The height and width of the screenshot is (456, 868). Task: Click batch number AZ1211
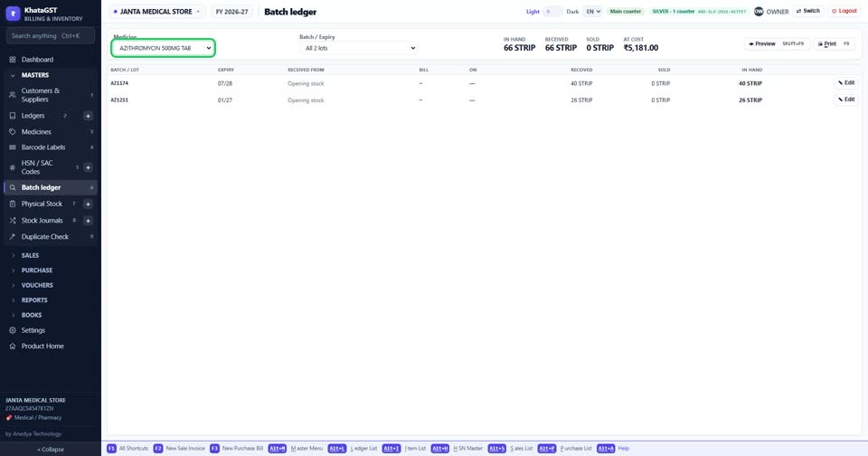point(119,100)
